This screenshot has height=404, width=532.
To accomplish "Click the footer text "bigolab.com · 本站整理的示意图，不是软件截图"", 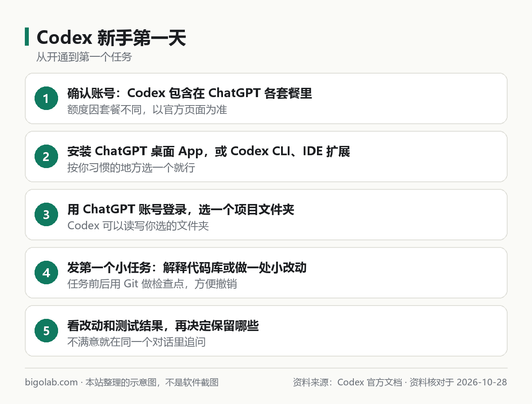I will click(x=122, y=382).
